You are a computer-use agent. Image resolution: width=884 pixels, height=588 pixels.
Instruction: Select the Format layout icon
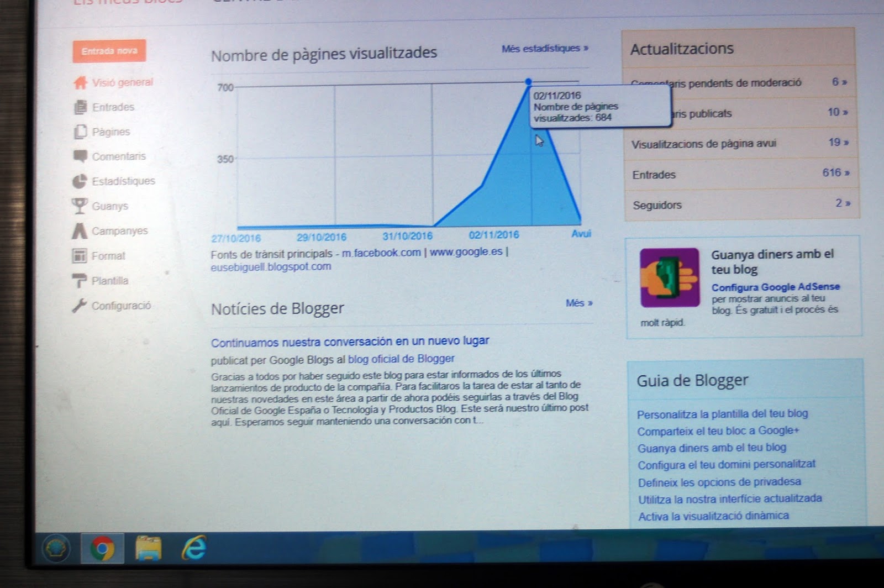point(80,256)
